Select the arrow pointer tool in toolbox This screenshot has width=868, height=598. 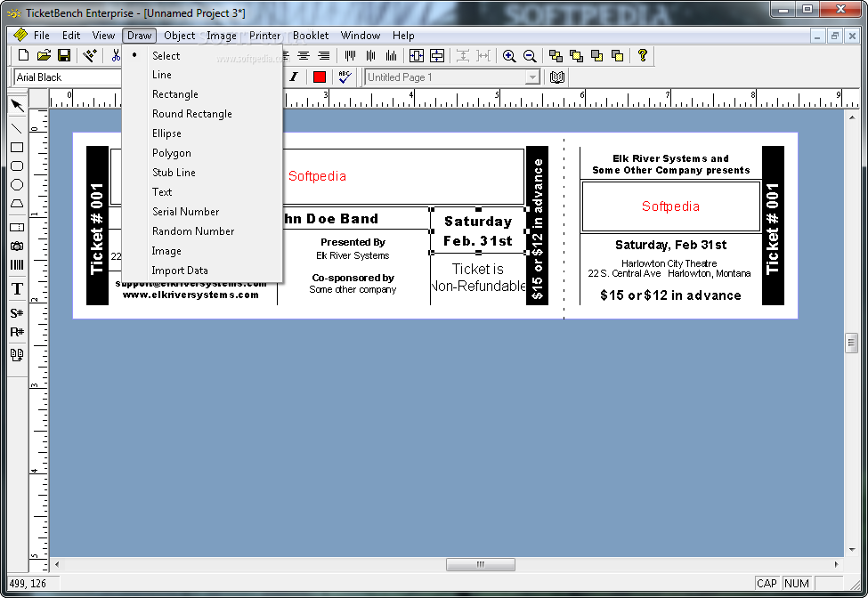17,105
